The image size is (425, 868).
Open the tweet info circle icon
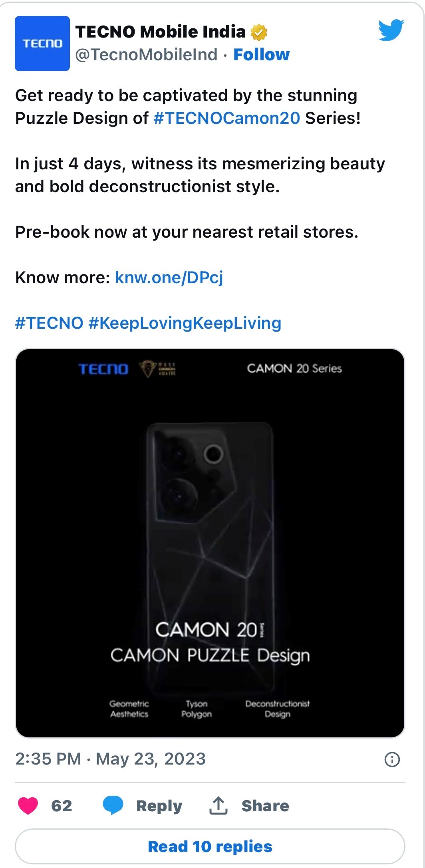click(x=392, y=759)
